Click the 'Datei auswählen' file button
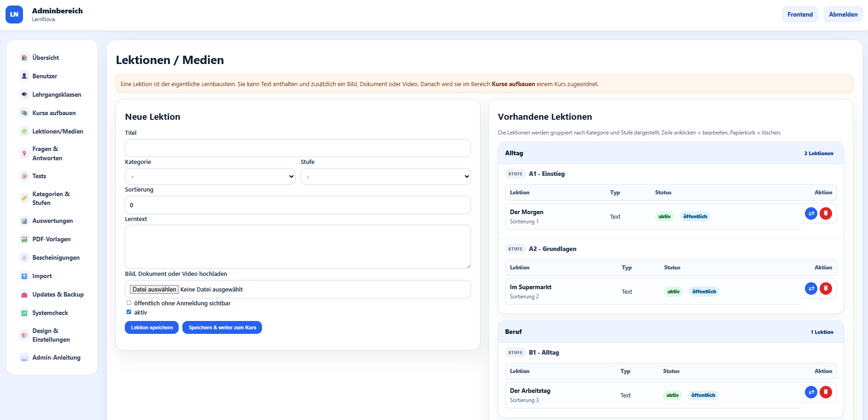868x420 pixels. 154,289
